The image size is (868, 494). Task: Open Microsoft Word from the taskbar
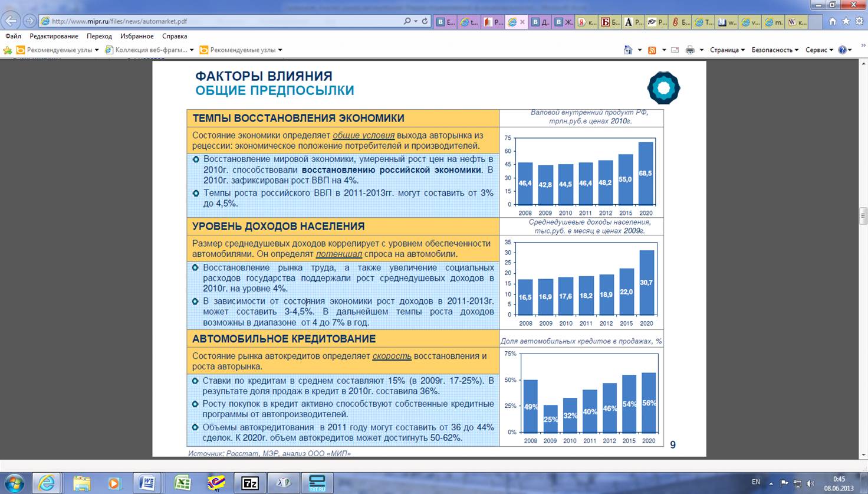click(147, 483)
